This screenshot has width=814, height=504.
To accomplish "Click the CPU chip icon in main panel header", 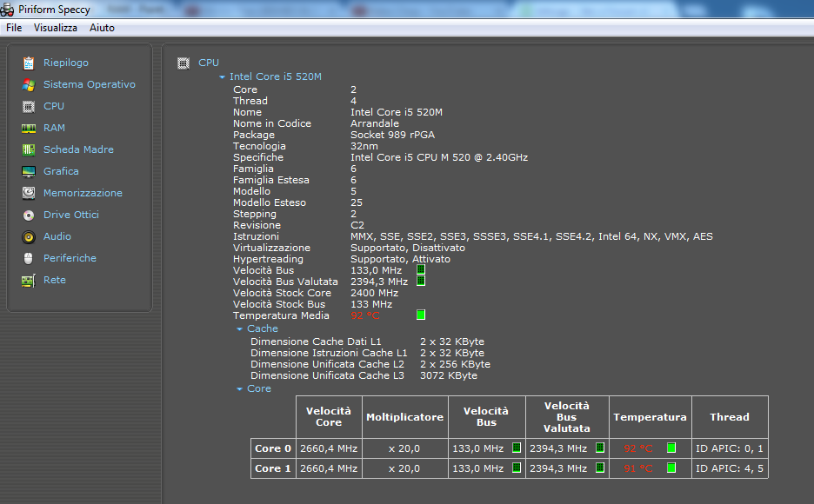I will pos(183,63).
